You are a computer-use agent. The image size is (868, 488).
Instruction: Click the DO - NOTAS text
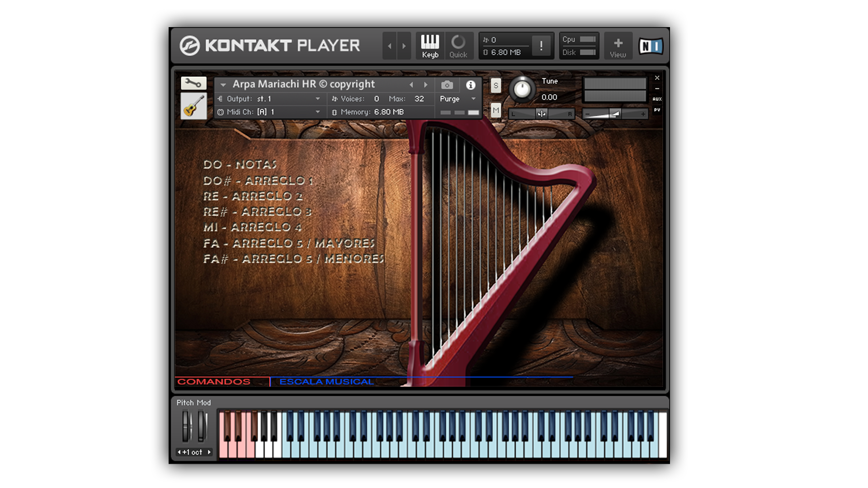240,164
